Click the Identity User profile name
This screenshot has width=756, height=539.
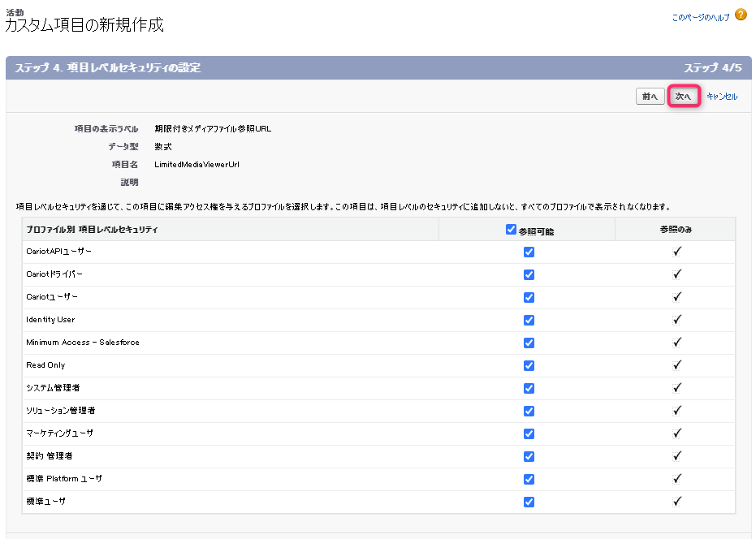tap(50, 319)
